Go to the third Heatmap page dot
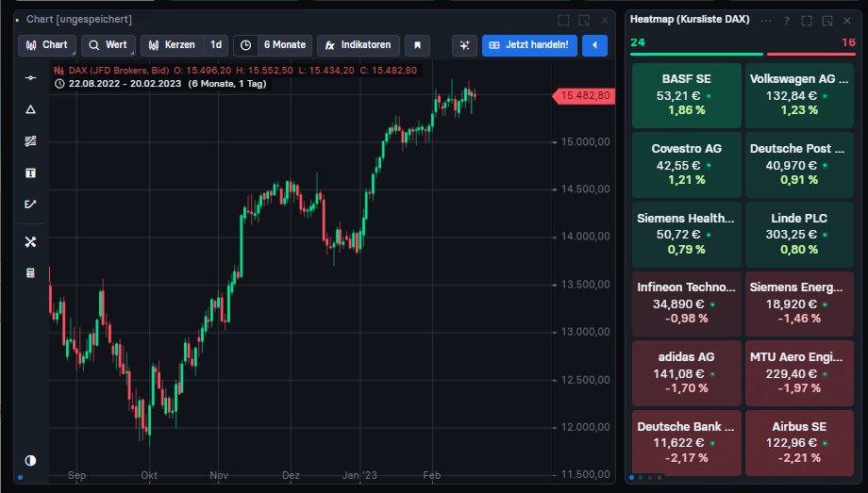 pos(650,478)
